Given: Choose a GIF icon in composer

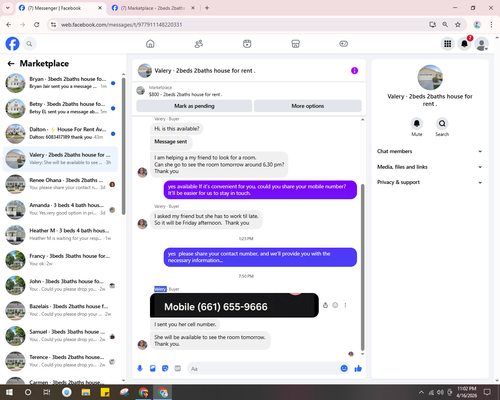Looking at the screenshot, I should tap(178, 368).
